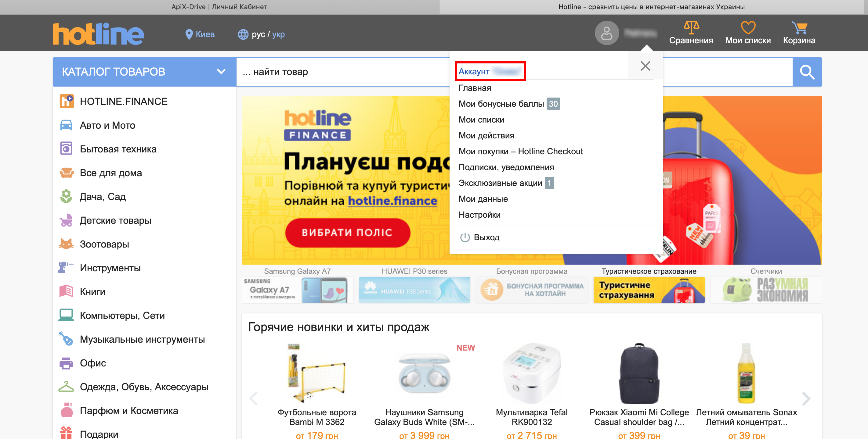Switch language to укр
The width and height of the screenshot is (868, 439).
point(278,34)
